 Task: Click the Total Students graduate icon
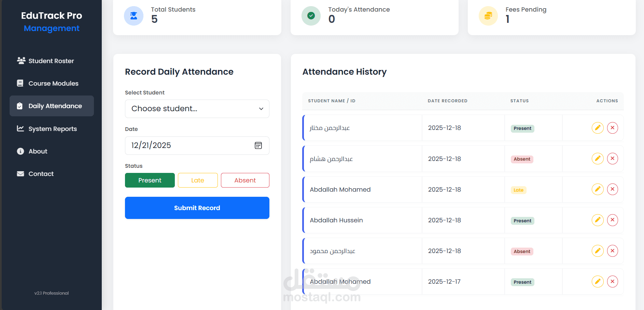pyautogui.click(x=134, y=16)
